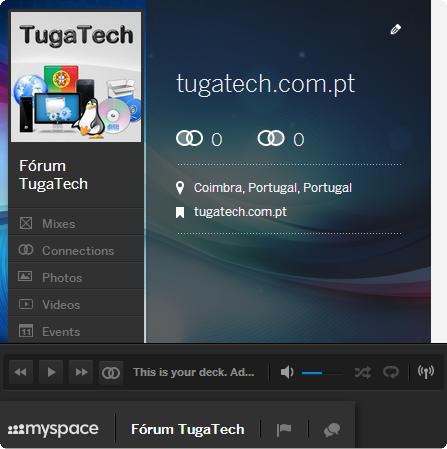This screenshot has height=449, width=447.
Task: Open notifications flag icon
Action: pos(284,430)
